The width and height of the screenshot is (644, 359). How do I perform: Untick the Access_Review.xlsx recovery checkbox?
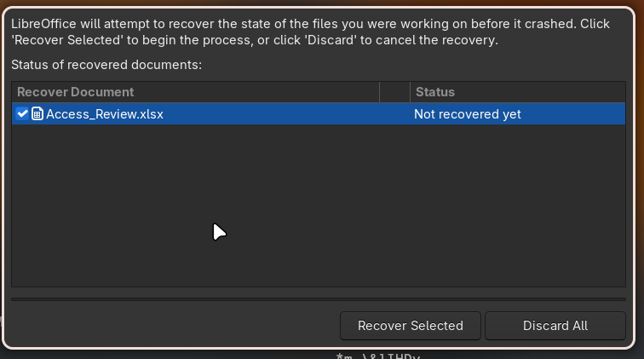point(22,113)
